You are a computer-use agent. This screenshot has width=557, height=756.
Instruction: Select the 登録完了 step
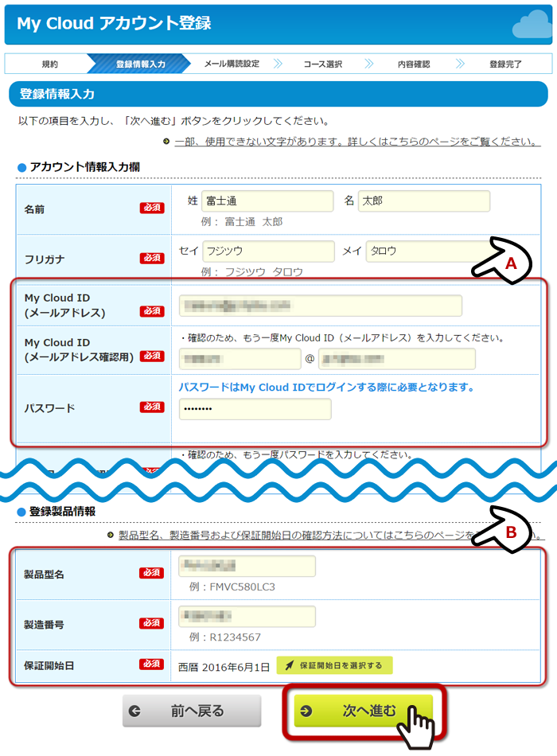[505, 64]
